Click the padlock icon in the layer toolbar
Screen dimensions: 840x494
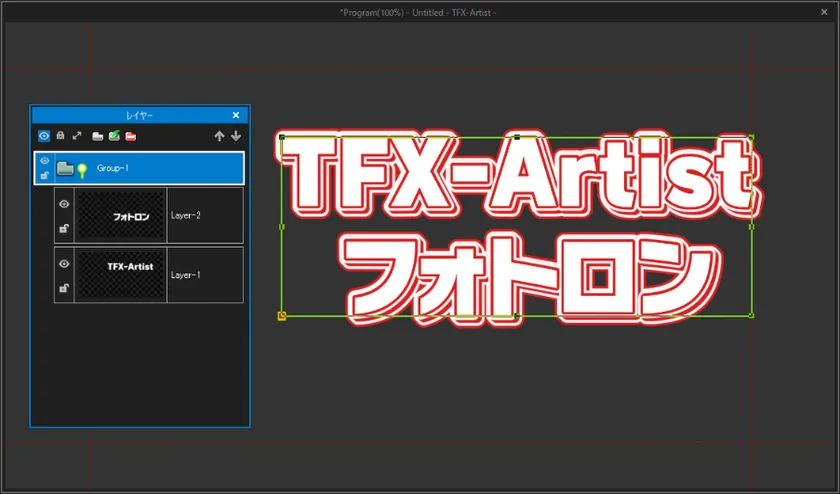60,136
